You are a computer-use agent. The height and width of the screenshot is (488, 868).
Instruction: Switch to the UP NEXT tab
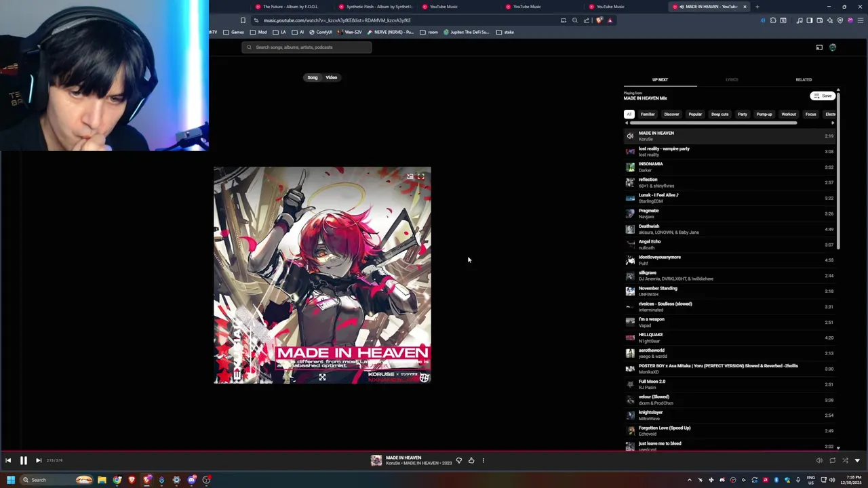pos(660,79)
